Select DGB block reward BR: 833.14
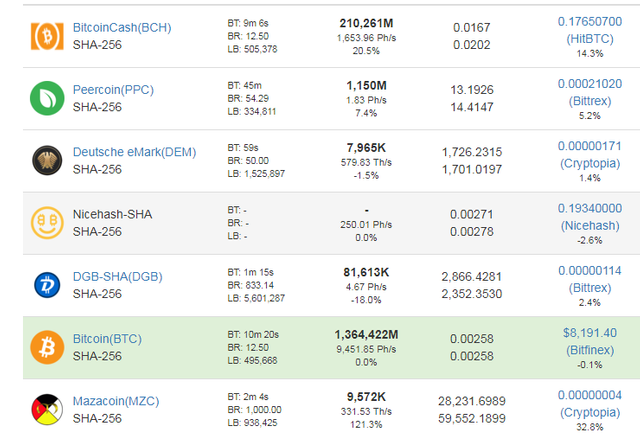640x439 pixels. pos(251,285)
